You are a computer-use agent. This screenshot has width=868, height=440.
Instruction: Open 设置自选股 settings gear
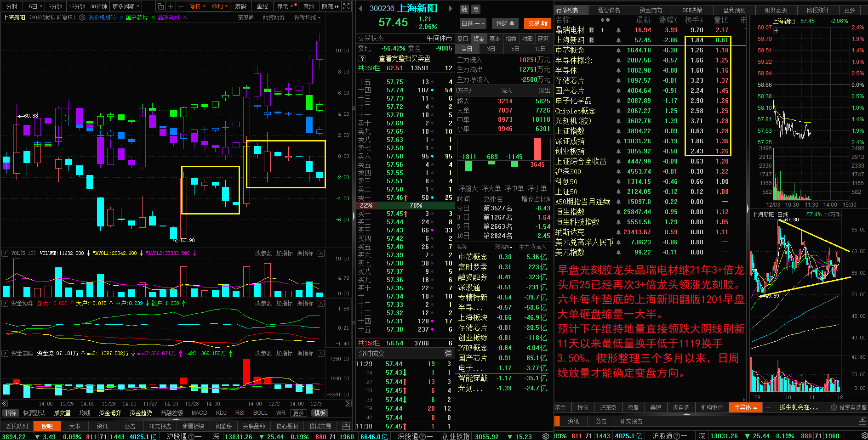(x=834, y=407)
